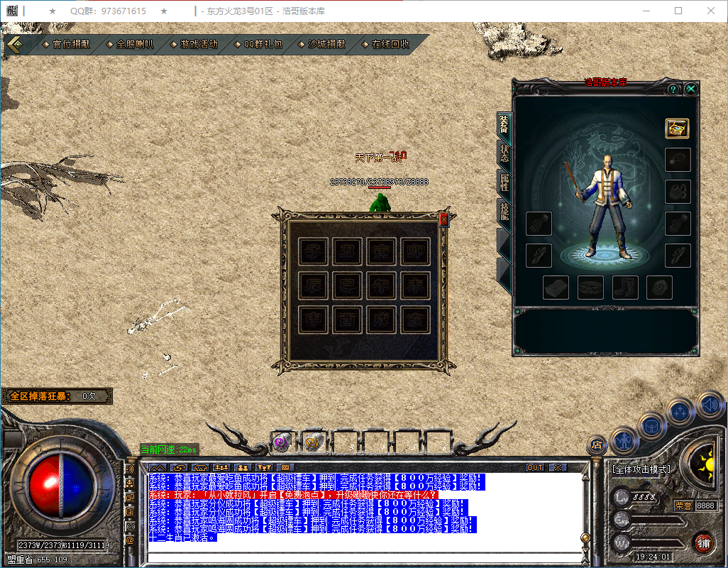The image size is (728, 568).
Task: Open the character warrior round icon
Action: point(624,439)
